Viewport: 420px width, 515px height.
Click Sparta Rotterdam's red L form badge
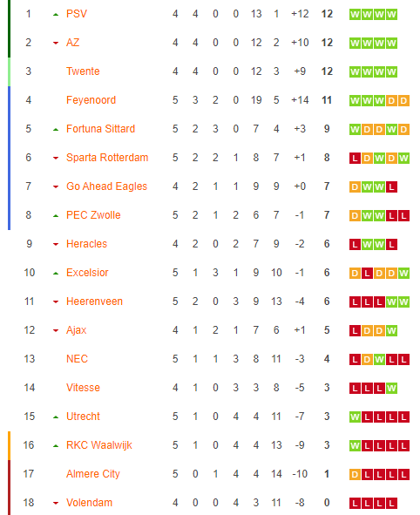coord(355,159)
